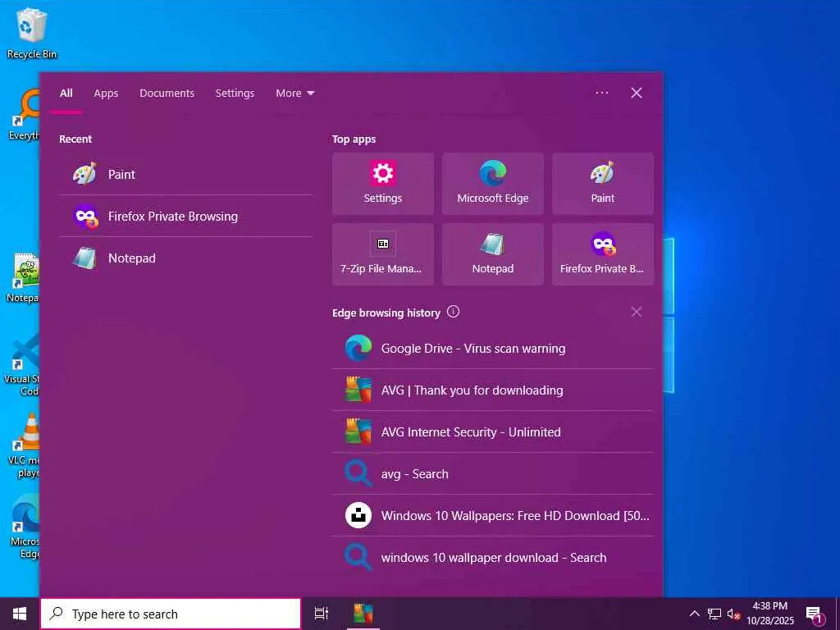Switch to the Apps search tab
840x630 pixels.
(x=106, y=94)
